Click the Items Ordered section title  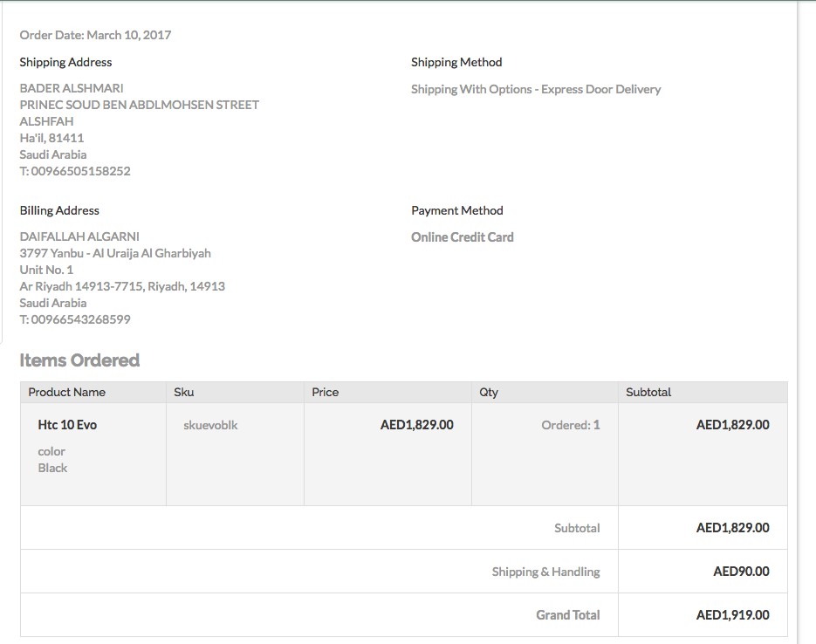pos(79,360)
